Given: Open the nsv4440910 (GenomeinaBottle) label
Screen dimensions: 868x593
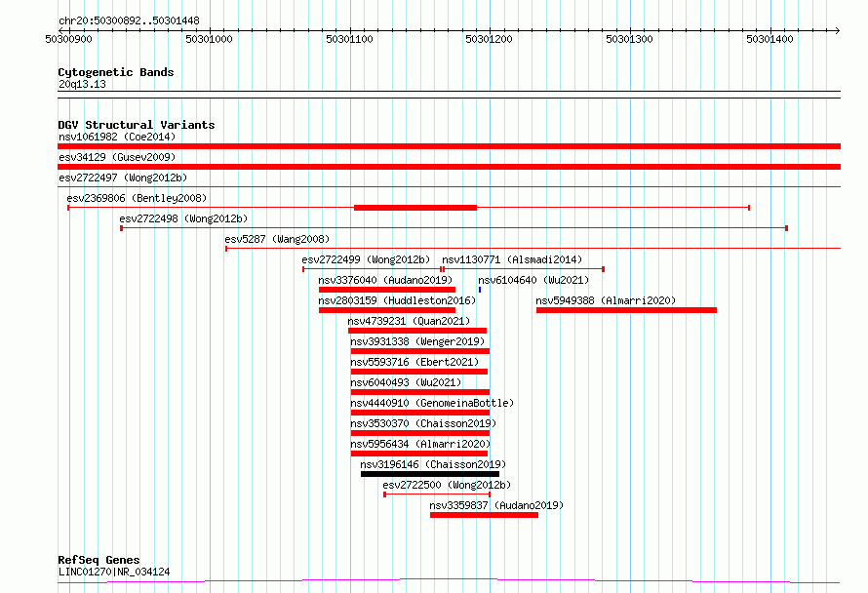Looking at the screenshot, I should tap(432, 403).
